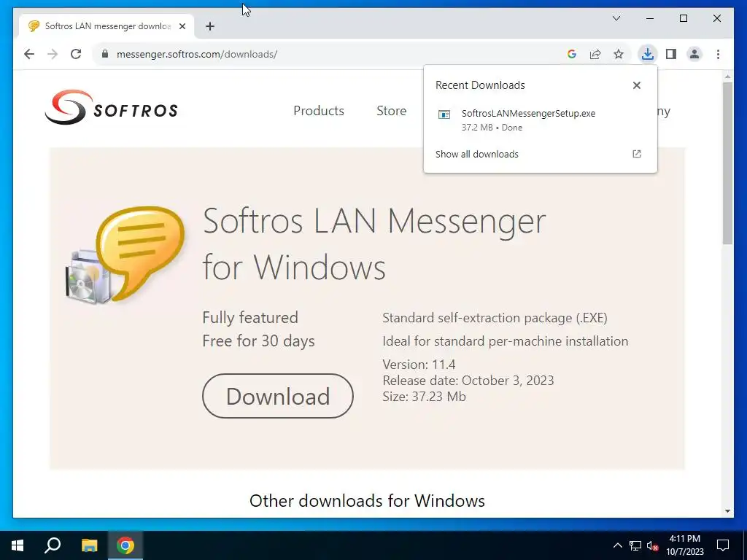
Task: Click the muted volume tray icon
Action: click(653, 545)
